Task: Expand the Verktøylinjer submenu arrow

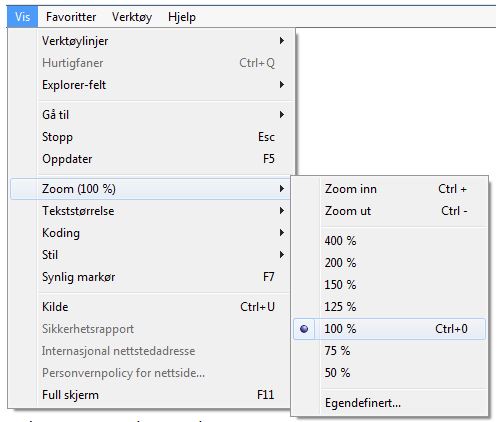Action: click(x=282, y=41)
